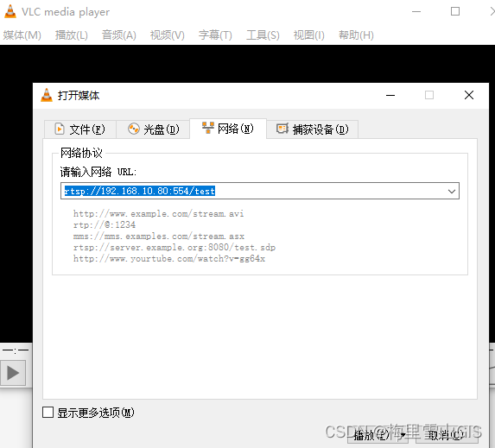Open the 字幕(T) menu
Screen dimensions: 495x448
215,35
